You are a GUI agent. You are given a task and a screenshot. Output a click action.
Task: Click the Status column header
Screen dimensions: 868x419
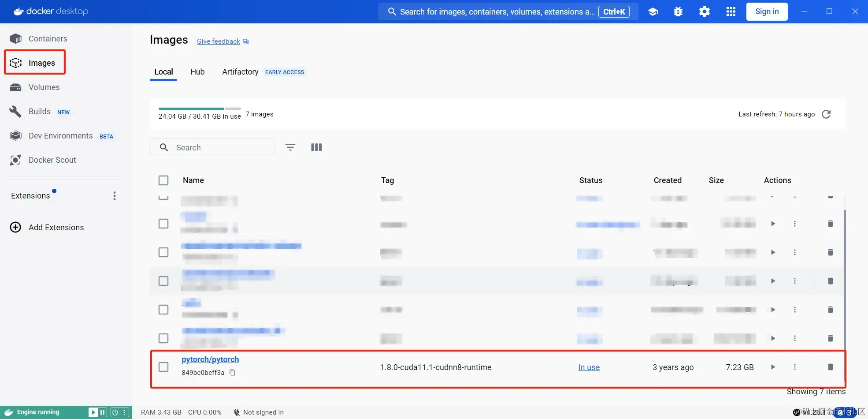[x=590, y=180]
